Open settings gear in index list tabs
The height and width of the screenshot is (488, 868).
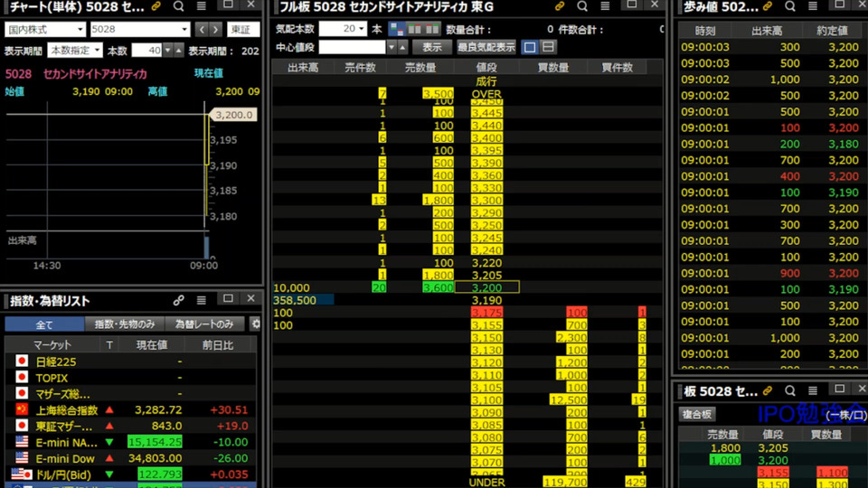pos(256,324)
